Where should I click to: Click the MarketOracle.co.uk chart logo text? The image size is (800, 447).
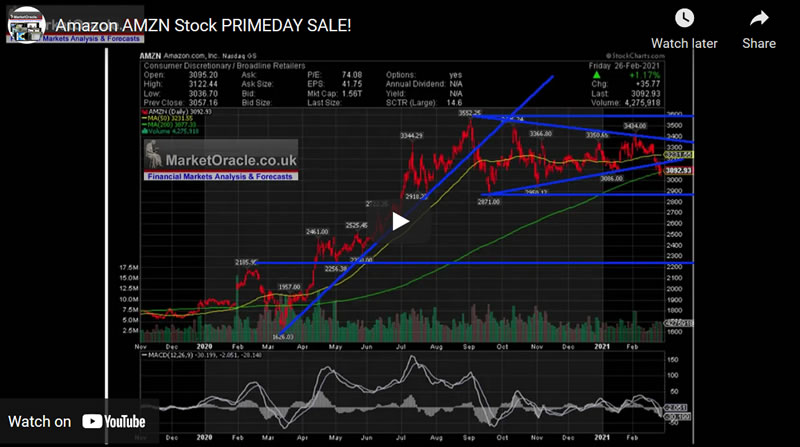[231, 160]
